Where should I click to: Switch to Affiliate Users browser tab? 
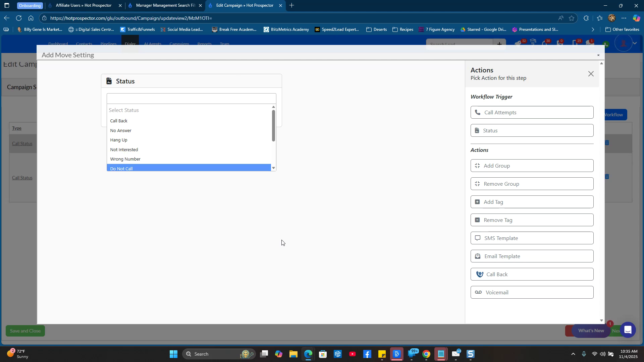tap(84, 5)
